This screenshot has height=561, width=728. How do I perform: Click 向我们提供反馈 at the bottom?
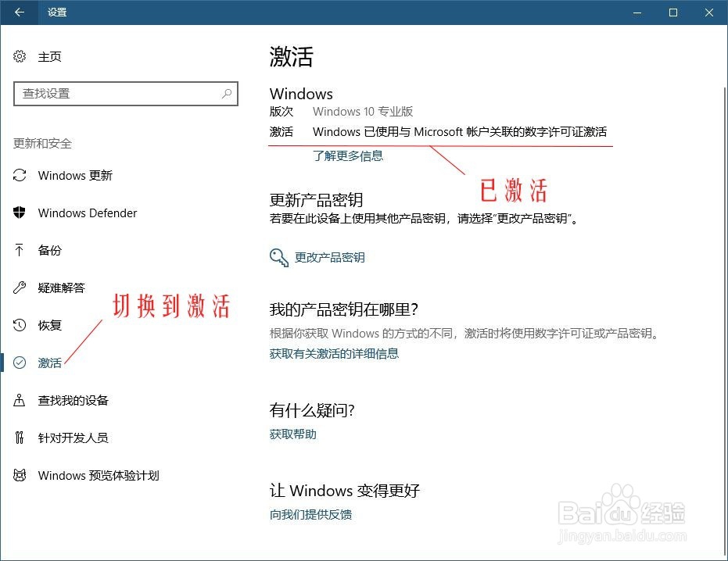coord(310,516)
